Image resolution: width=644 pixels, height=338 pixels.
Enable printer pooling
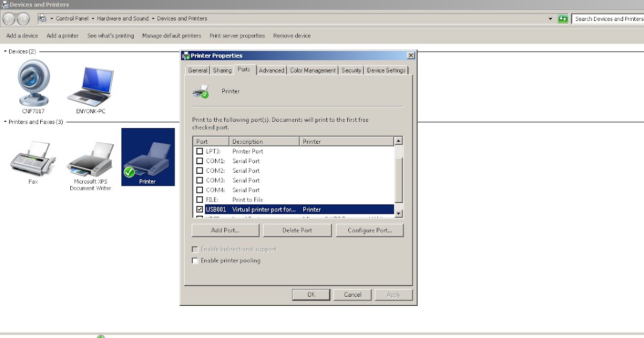coord(195,260)
